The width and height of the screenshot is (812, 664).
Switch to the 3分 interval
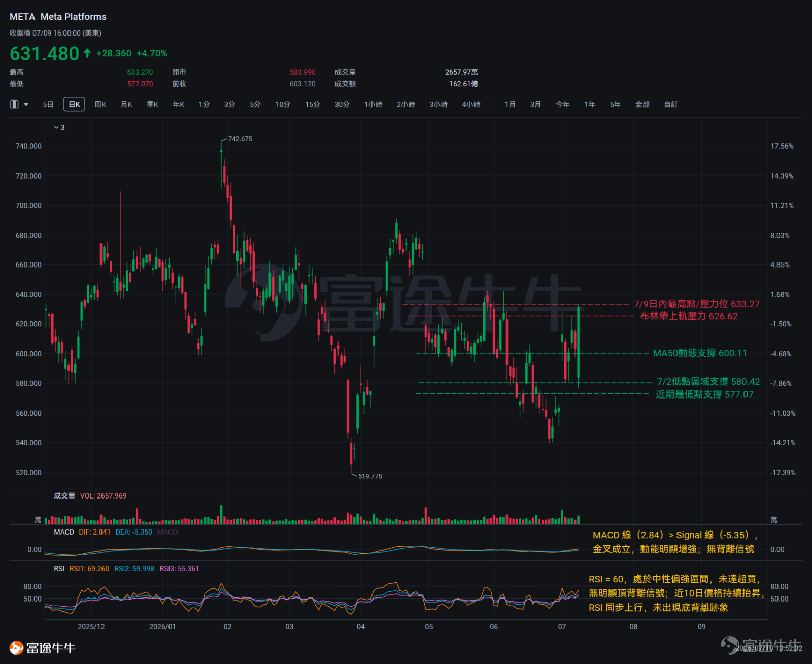229,104
